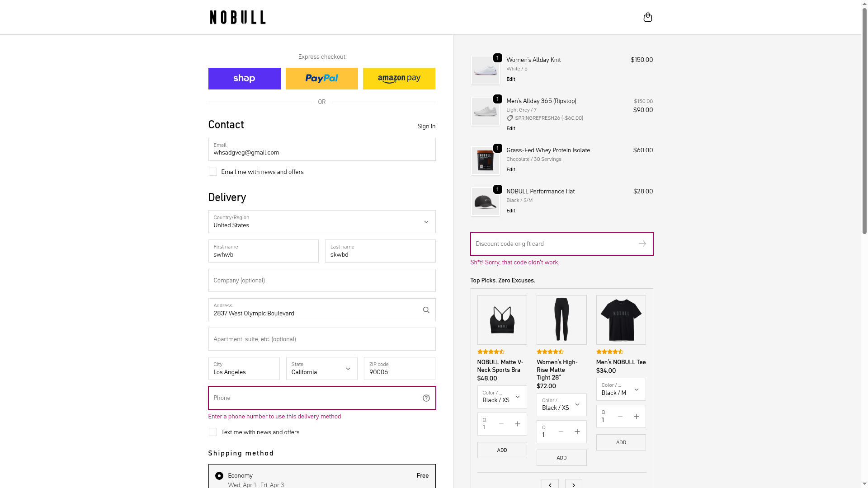Screen dimensions: 868x488
Task: Apply discount code with arrow icon
Action: tap(642, 244)
